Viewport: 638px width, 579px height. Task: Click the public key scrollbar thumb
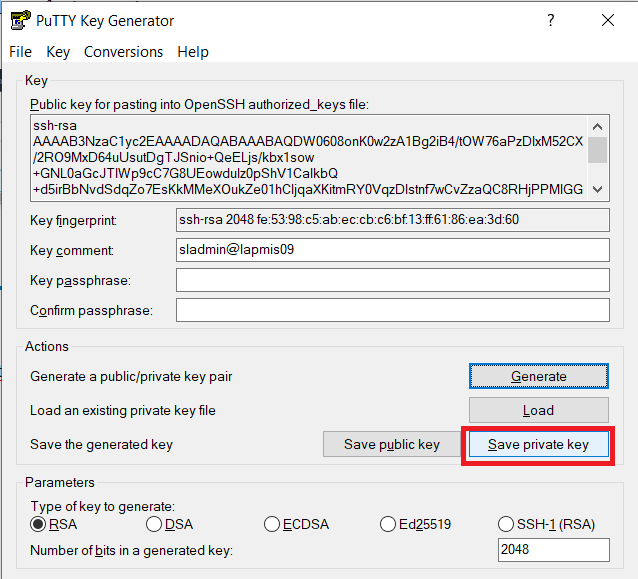coord(597,150)
